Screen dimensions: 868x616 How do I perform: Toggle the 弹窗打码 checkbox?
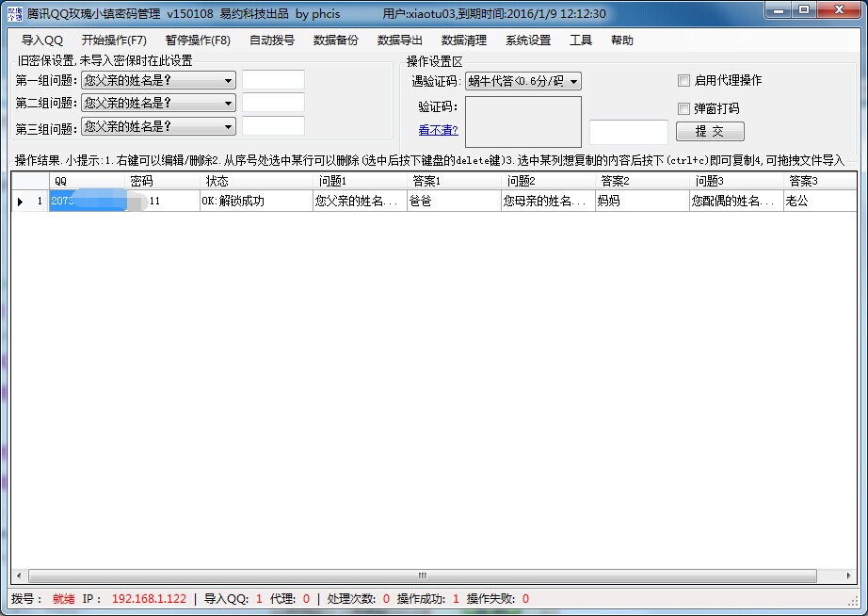click(x=684, y=108)
